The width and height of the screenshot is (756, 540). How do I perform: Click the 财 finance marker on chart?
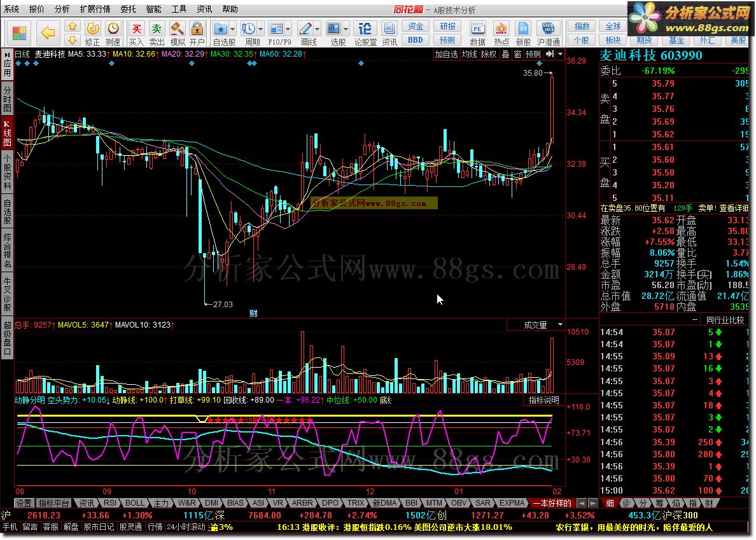coord(254,313)
